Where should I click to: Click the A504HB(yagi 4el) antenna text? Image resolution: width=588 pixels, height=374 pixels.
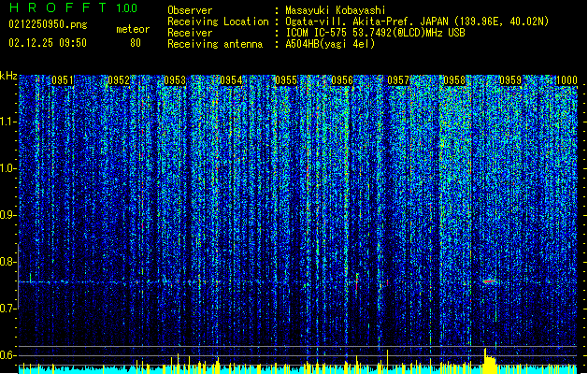330,44
